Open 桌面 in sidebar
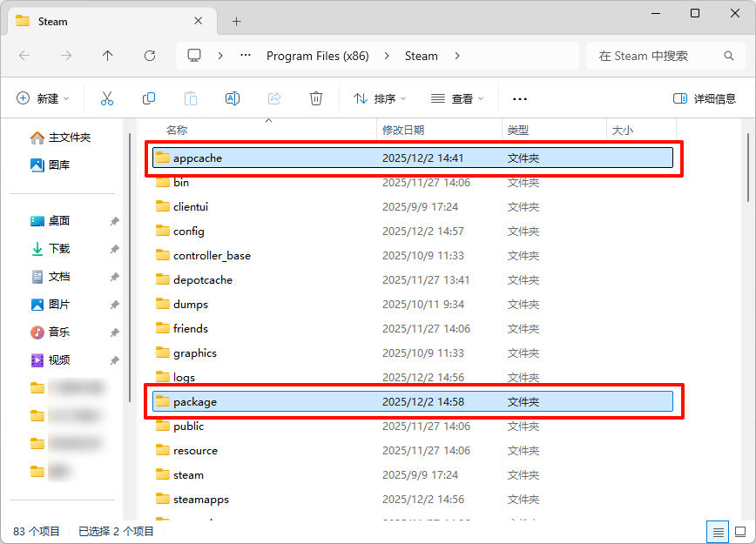The width and height of the screenshot is (756, 544). 51,221
